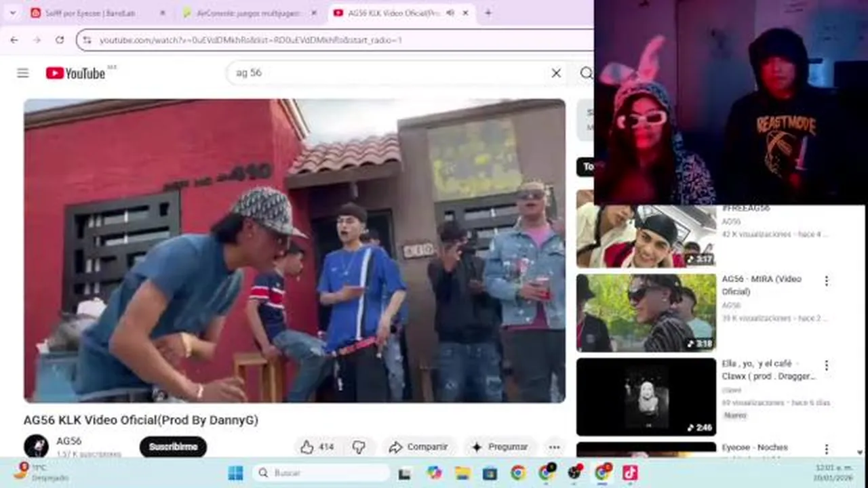Viewport: 868px width, 488px height.
Task: Mute the AG56 KLK tab audio icon
Action: click(x=450, y=13)
